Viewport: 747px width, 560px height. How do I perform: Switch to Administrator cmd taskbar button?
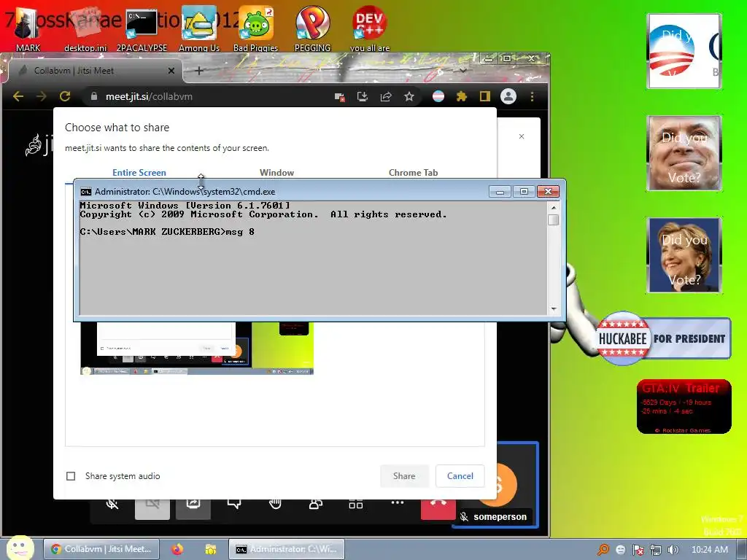point(286,549)
